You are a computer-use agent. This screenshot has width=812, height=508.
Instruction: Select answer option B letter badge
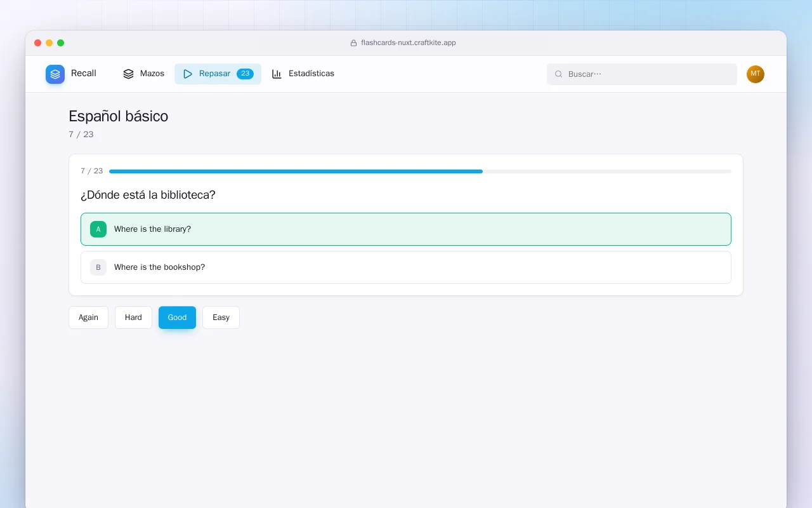[x=98, y=267]
